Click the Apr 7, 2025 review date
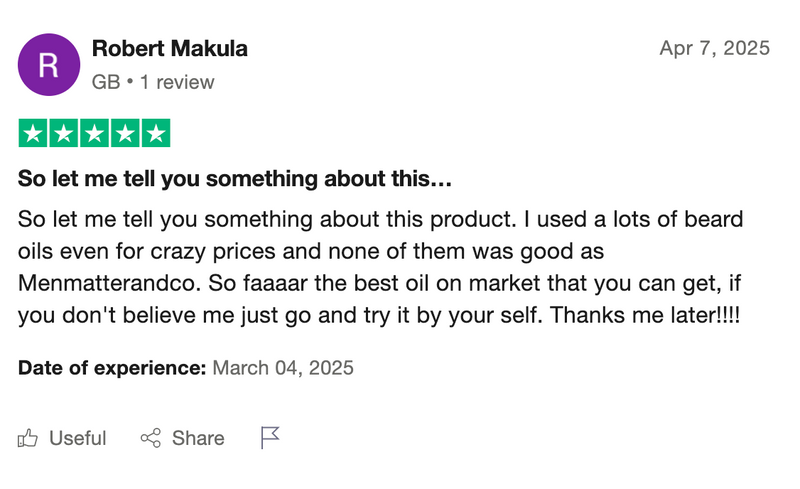Viewport: 800px width, 489px height. pyautogui.click(x=714, y=48)
